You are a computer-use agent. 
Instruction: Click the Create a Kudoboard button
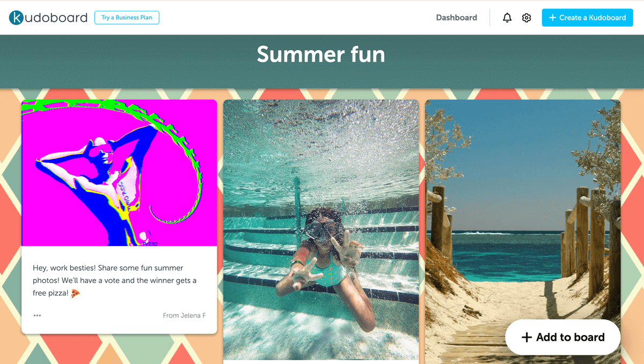point(587,18)
